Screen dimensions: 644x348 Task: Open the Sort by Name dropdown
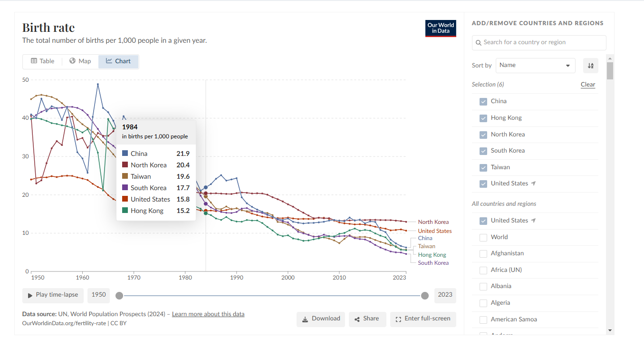click(535, 66)
